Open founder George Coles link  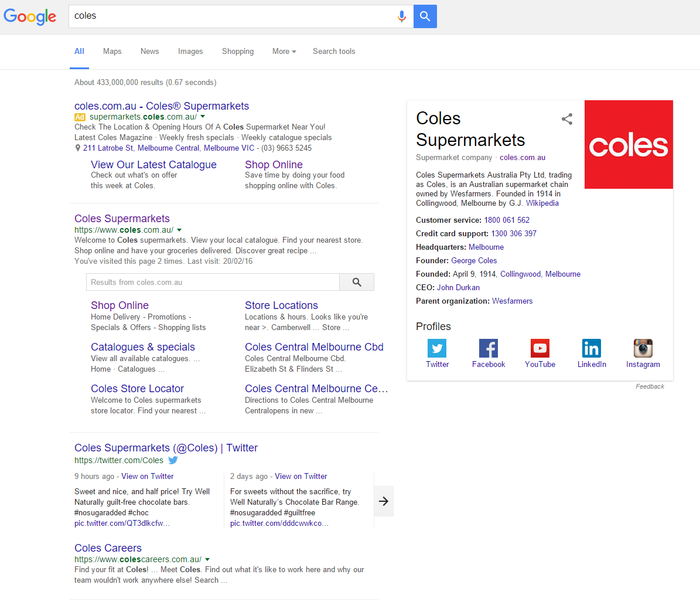coord(474,260)
